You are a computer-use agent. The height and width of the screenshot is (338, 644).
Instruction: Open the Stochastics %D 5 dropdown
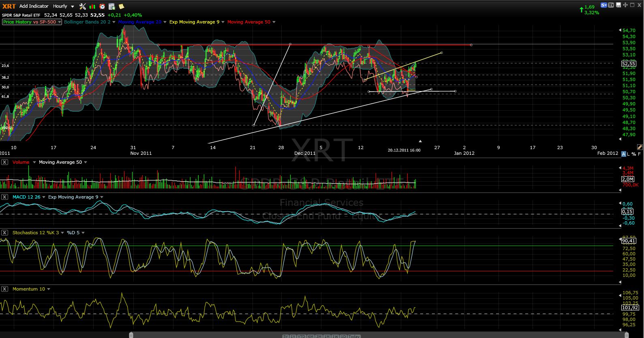point(83,233)
